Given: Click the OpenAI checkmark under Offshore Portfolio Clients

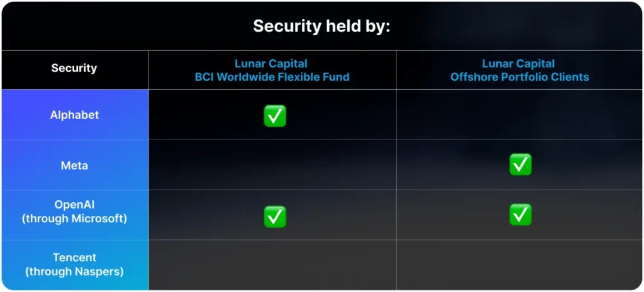Looking at the screenshot, I should pyautogui.click(x=520, y=215).
